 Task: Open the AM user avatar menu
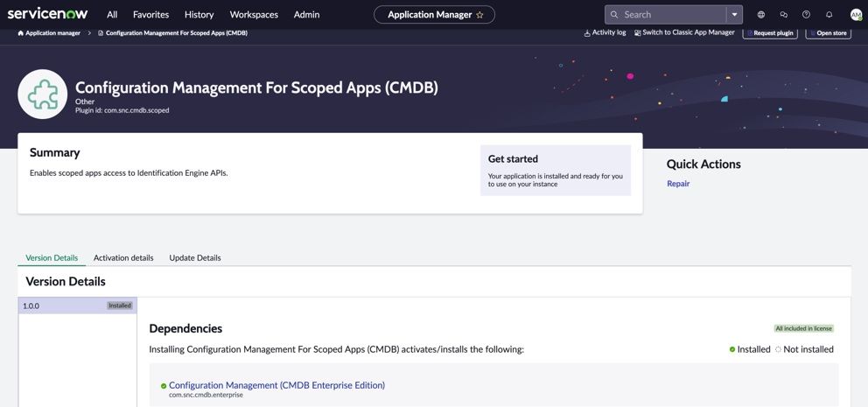pos(856,15)
